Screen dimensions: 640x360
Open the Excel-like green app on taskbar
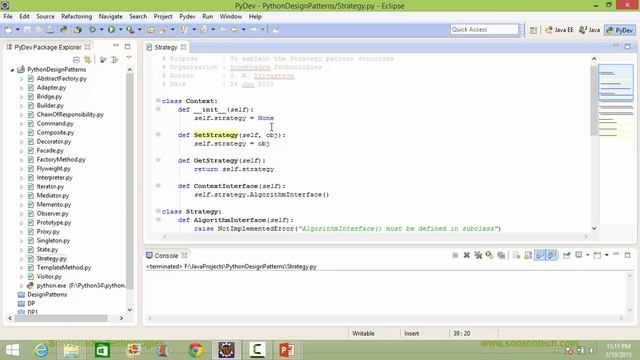point(102,350)
